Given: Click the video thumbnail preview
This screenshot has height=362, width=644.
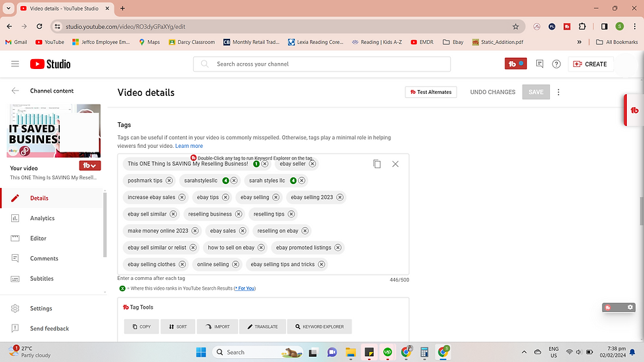Looking at the screenshot, I should pos(54,131).
